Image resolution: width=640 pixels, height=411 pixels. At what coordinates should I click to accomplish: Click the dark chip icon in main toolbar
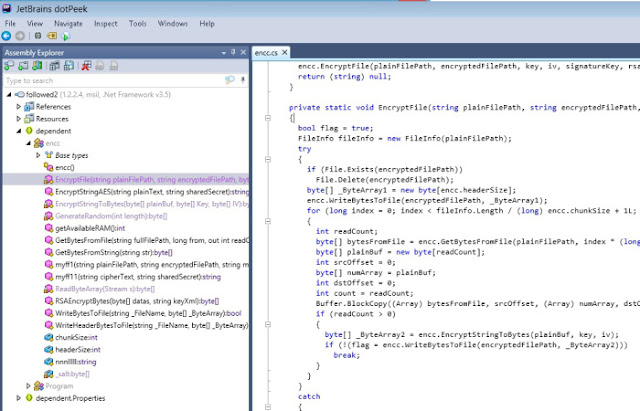(x=38, y=36)
